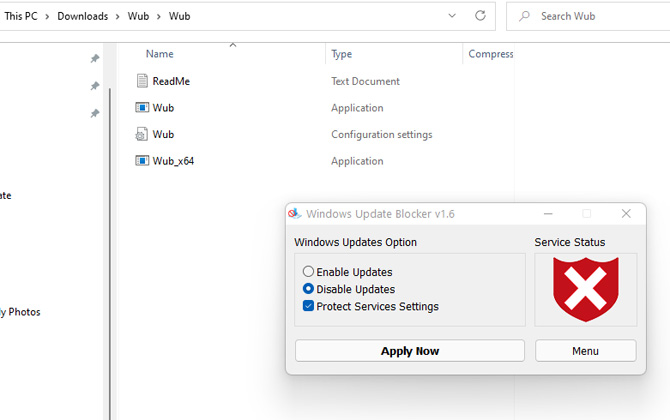Sort files by Type column header
The image size is (670, 420).
[341, 54]
